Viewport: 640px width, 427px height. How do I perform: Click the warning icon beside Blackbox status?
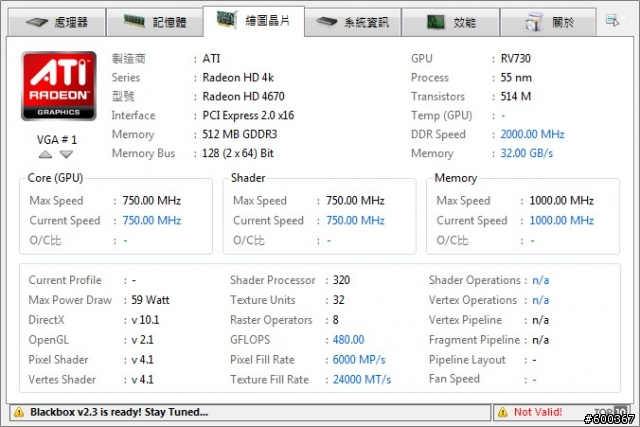click(x=19, y=412)
